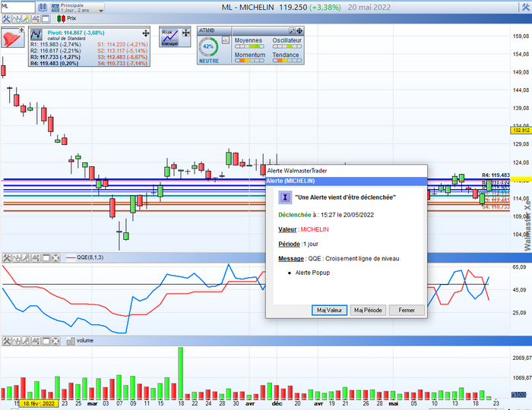This screenshot has width=532, height=410.
Task: Close the volume panel
Action: click(x=55, y=341)
